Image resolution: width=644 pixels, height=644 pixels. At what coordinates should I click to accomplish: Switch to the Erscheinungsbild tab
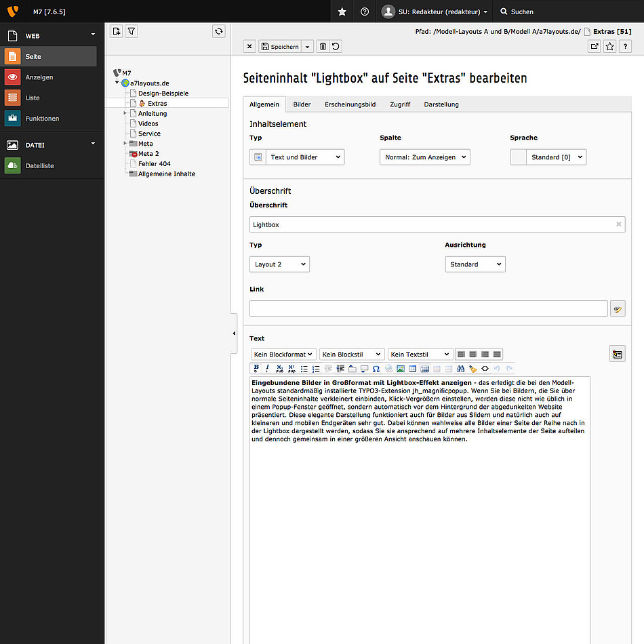pyautogui.click(x=350, y=104)
